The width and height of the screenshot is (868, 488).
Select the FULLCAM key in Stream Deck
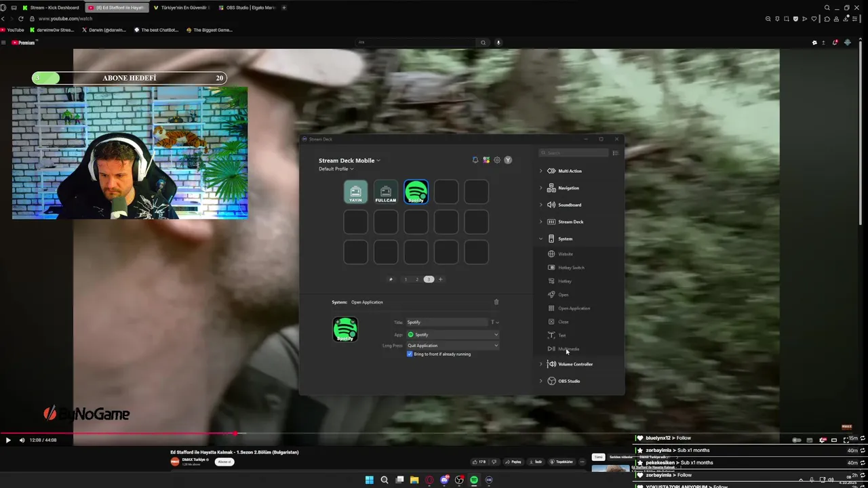[386, 192]
